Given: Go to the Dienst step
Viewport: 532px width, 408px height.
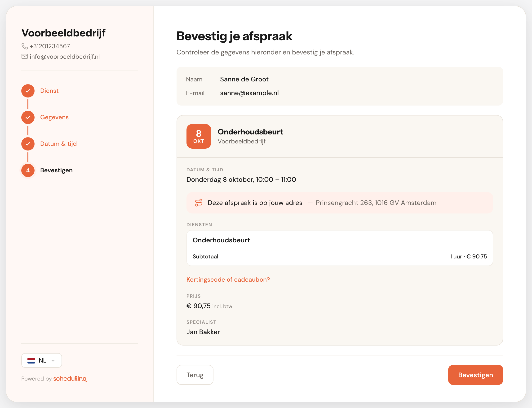Looking at the screenshot, I should click(49, 91).
